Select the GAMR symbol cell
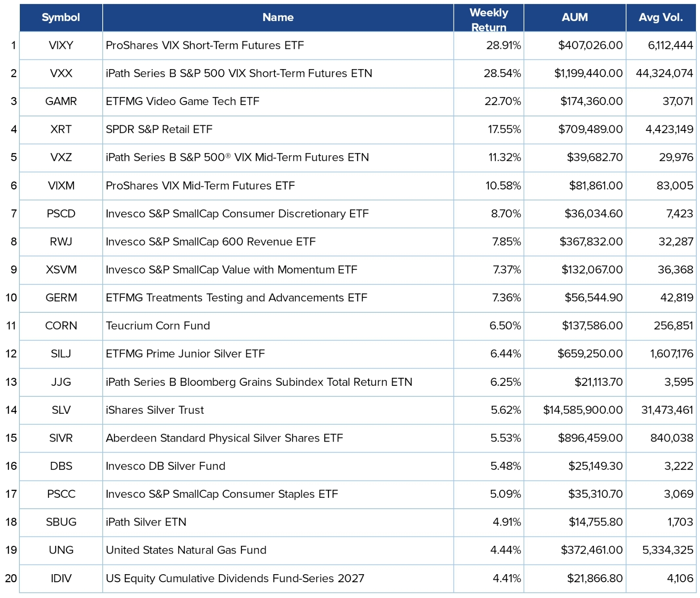This screenshot has height=598, width=700. click(x=61, y=101)
